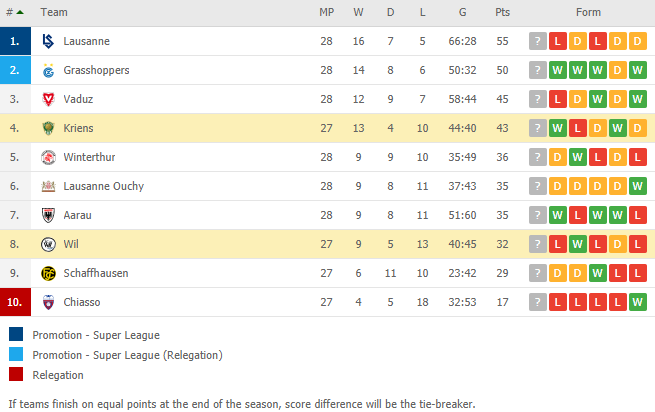The image size is (655, 412).
Task: Sort standings by Pts column header
Action: (x=503, y=13)
